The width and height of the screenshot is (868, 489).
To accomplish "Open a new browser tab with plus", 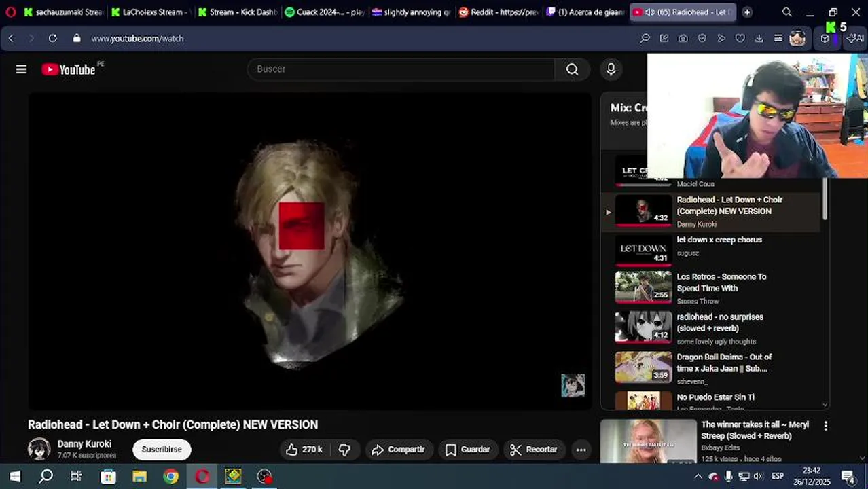I will (x=747, y=12).
